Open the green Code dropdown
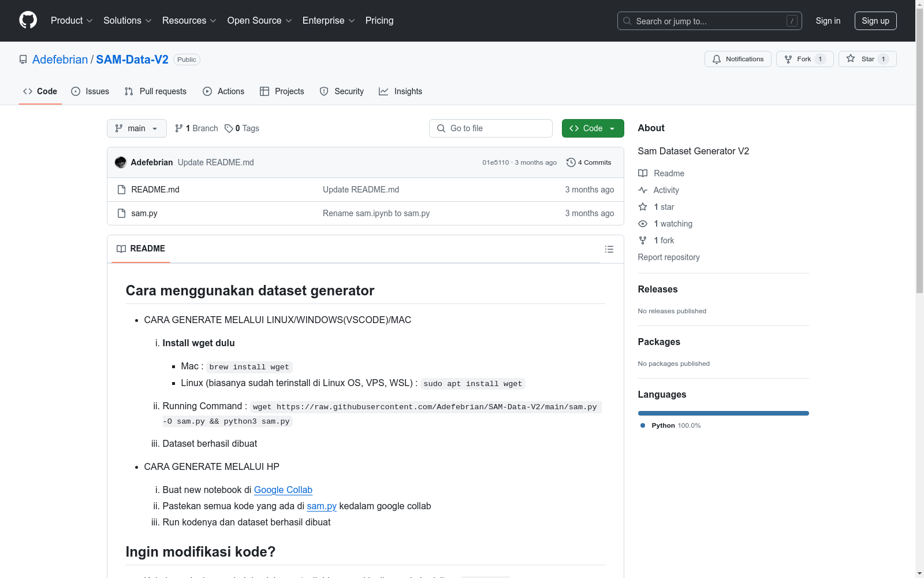Image resolution: width=924 pixels, height=578 pixels. 593,128
